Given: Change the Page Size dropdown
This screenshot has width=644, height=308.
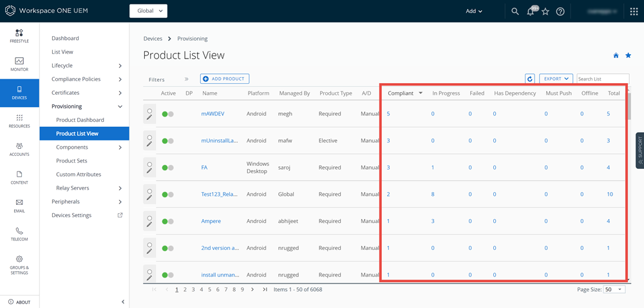Looking at the screenshot, I should click(x=614, y=289).
